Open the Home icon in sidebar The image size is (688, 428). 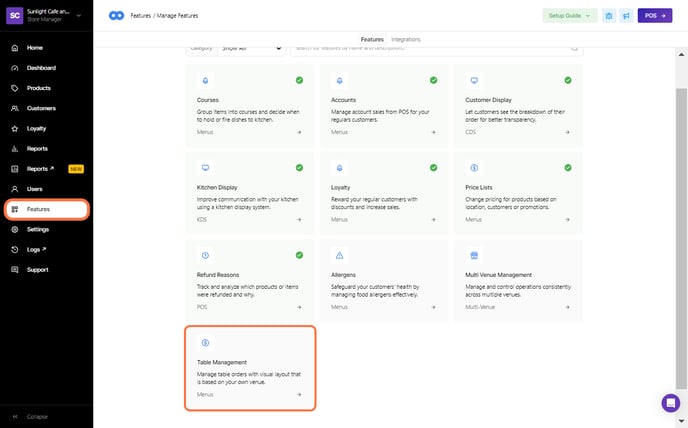[15, 48]
